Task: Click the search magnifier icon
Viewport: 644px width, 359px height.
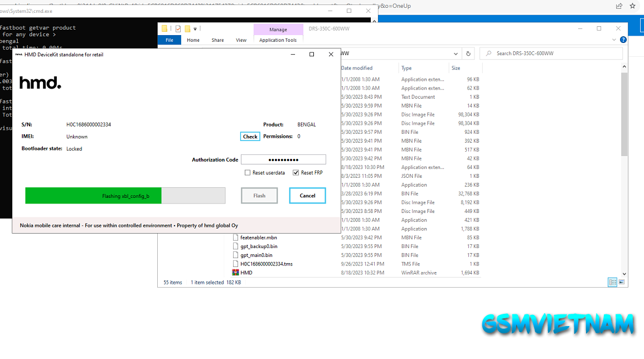Action: point(488,54)
